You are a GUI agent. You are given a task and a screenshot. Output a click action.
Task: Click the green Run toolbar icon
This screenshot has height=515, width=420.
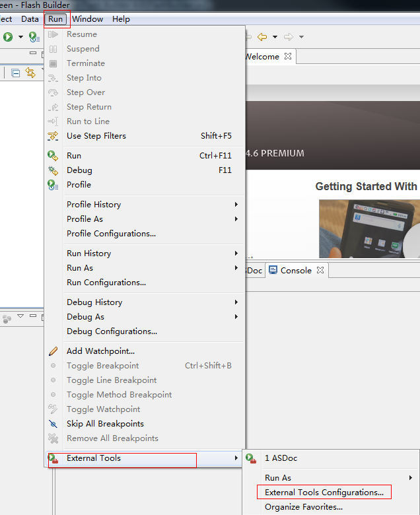8,37
